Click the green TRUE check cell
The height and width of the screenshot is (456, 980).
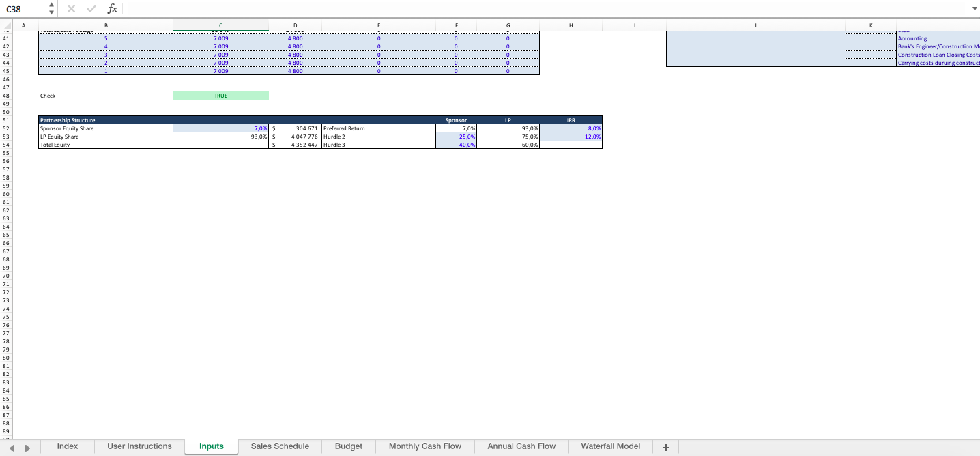[x=220, y=96]
